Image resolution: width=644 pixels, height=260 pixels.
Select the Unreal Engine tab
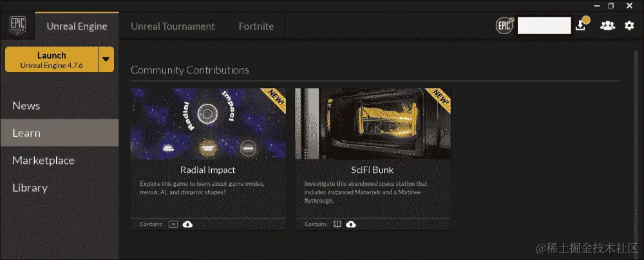click(77, 26)
